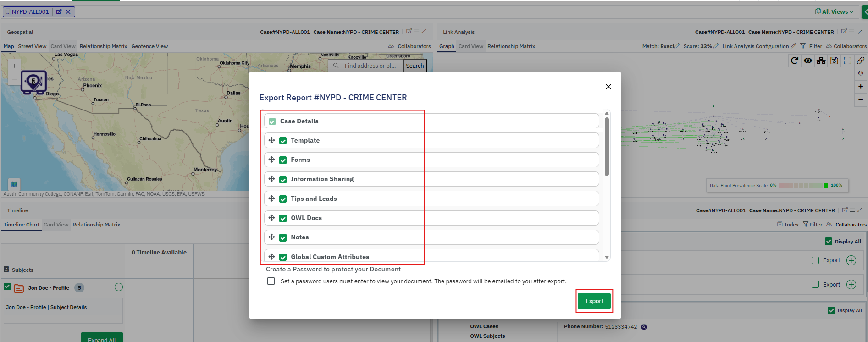Zoom in on the Link Analysis graph
868x342 pixels.
click(x=861, y=87)
